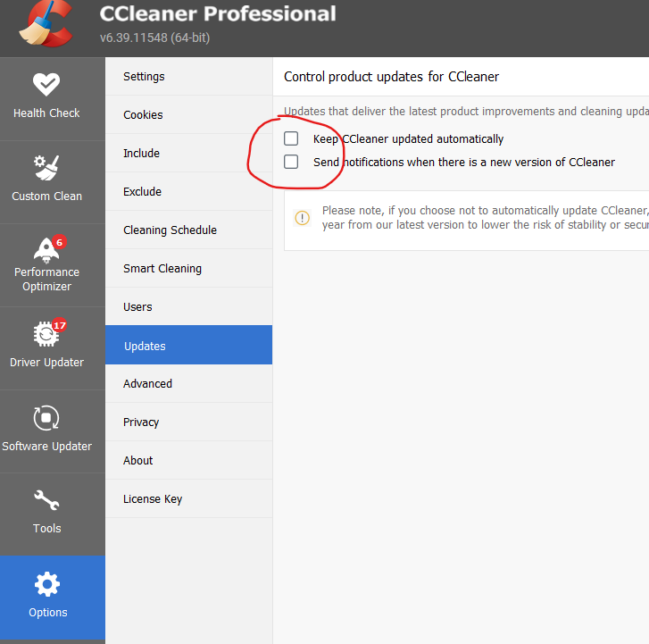
Task: Open Health Check heart icon
Action: [x=46, y=85]
